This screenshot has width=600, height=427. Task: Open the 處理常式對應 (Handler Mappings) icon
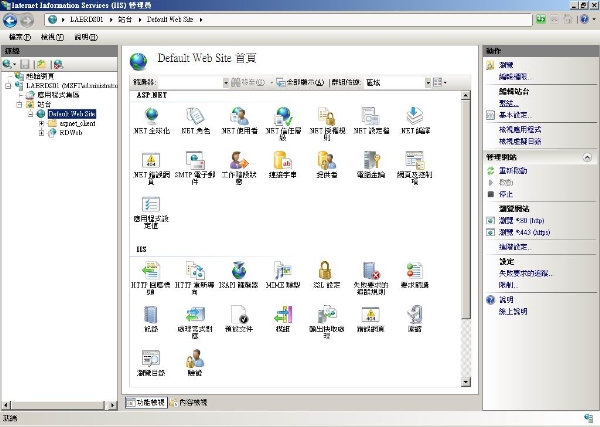point(196,315)
